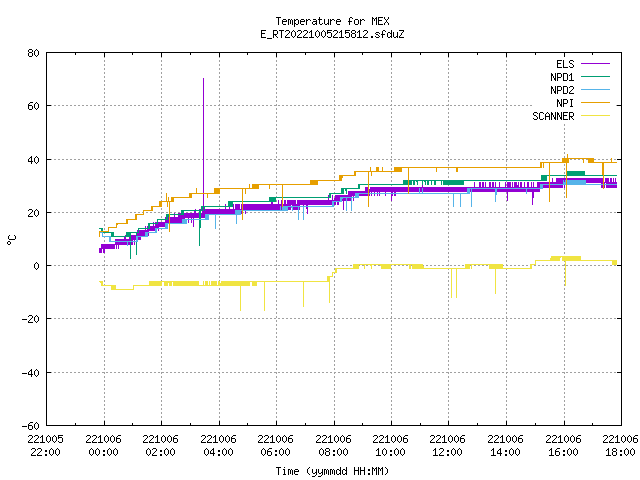Click the x-axis label 221005 22:00

pos(45,446)
